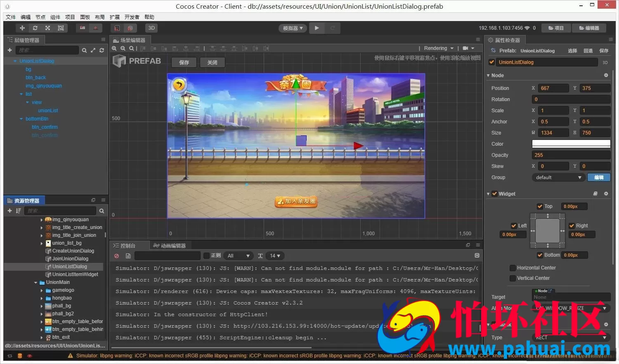Add new asset in assets panel
This screenshot has height=364, width=619.
tap(9, 210)
